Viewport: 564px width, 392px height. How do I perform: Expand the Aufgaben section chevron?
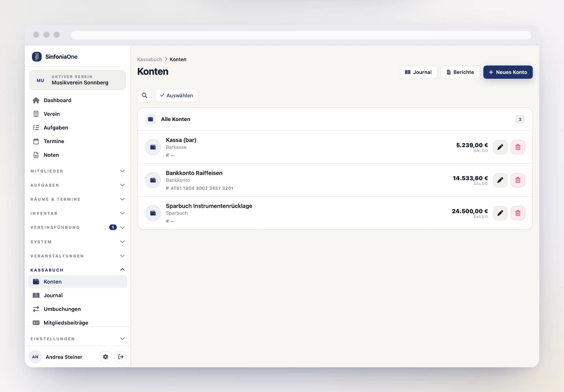click(122, 185)
